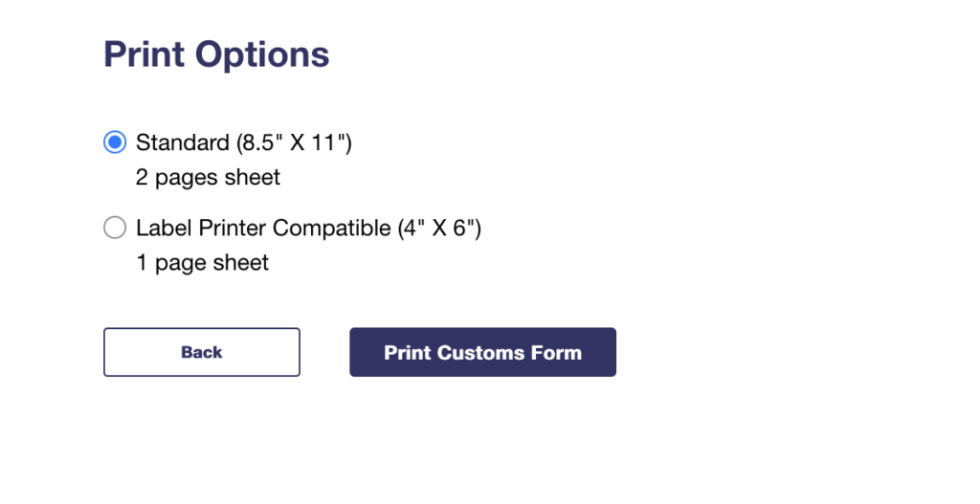
Task: Click the Print Options heading
Action: [216, 55]
